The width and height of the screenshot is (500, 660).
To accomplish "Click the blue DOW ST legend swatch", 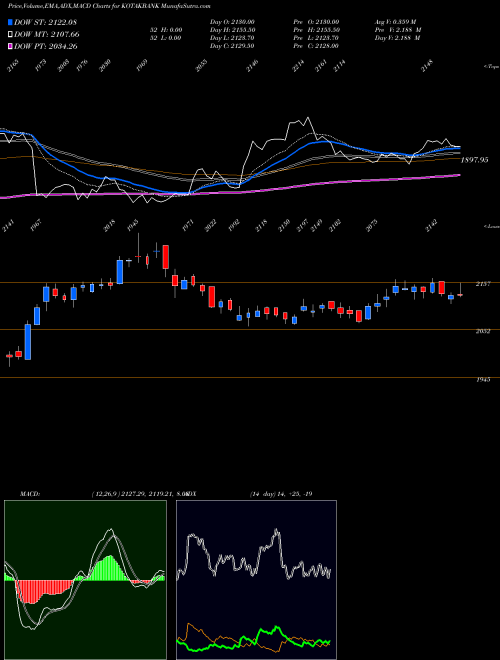I will tap(11, 22).
